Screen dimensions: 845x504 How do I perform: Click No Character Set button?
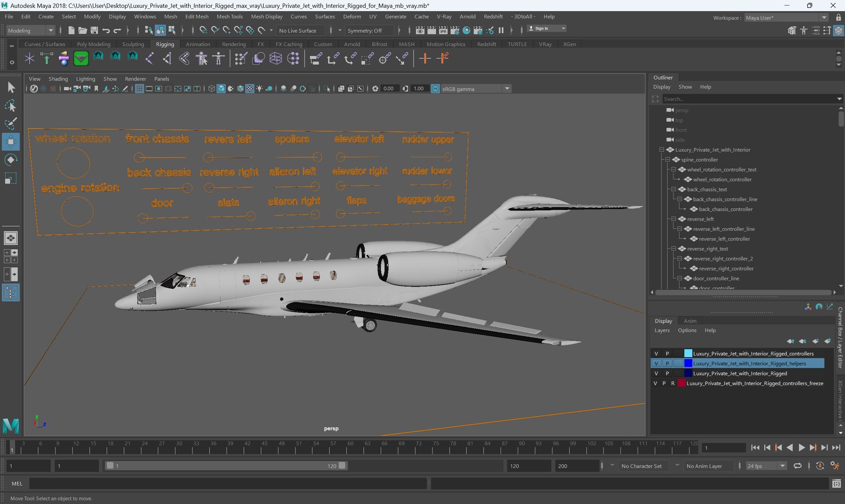(644, 466)
